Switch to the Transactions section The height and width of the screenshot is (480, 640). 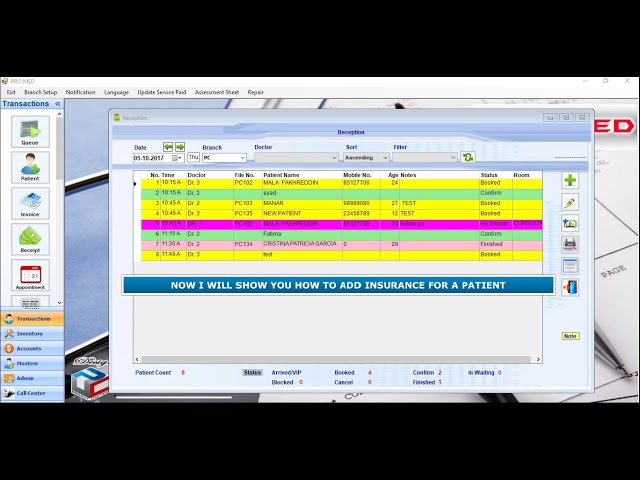pyautogui.click(x=32, y=319)
